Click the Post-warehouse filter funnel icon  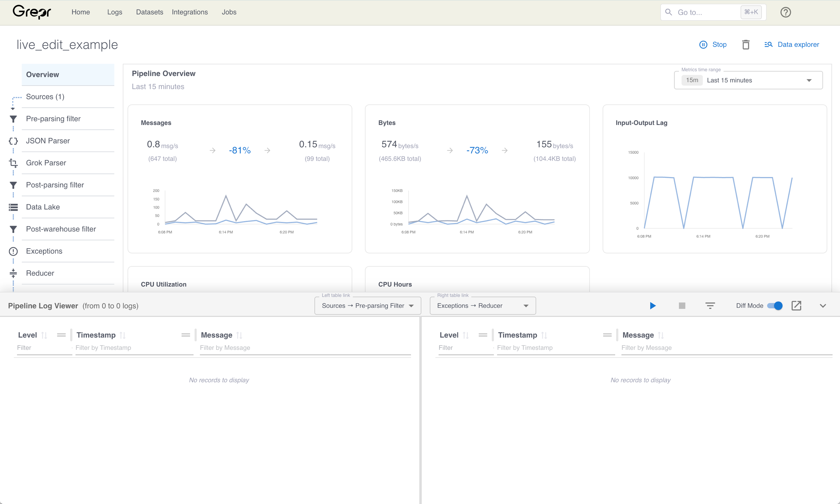[13, 229]
